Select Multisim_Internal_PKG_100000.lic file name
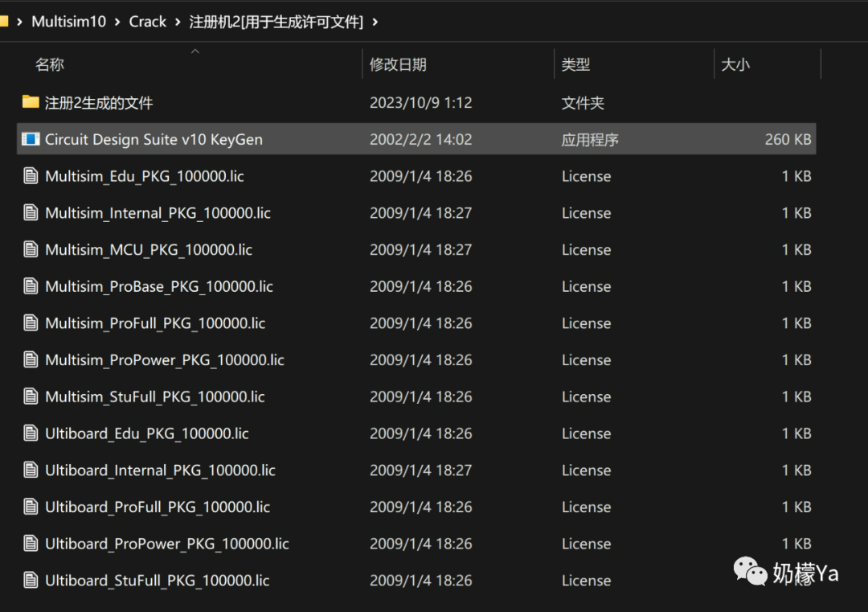This screenshot has width=868, height=612. click(158, 212)
